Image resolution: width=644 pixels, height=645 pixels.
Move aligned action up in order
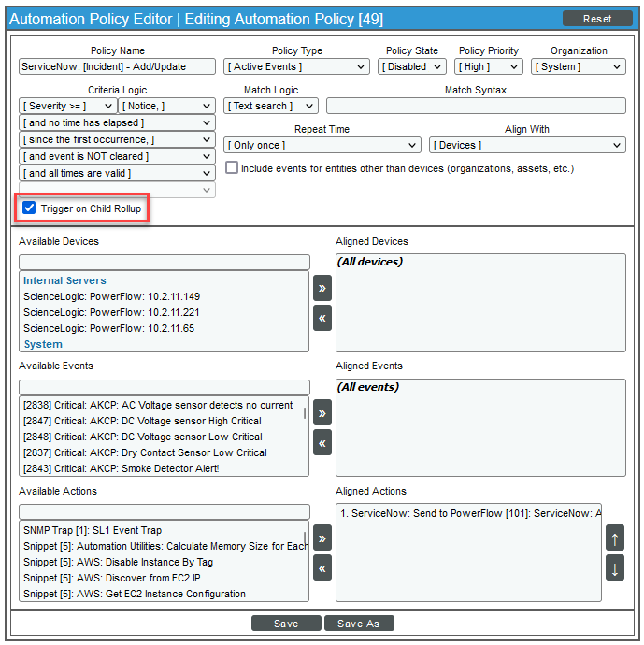614,537
